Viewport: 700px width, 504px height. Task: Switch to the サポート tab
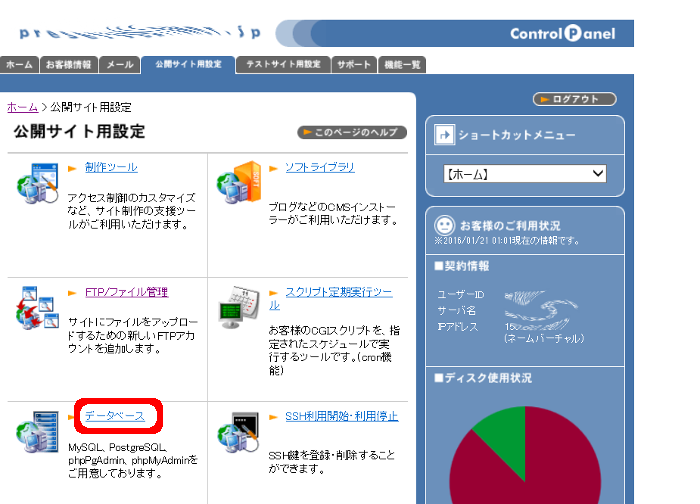coord(354,65)
